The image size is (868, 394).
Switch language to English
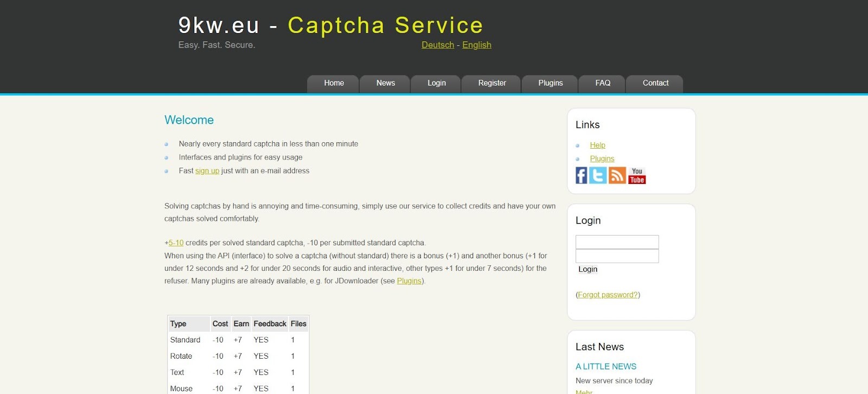point(476,45)
